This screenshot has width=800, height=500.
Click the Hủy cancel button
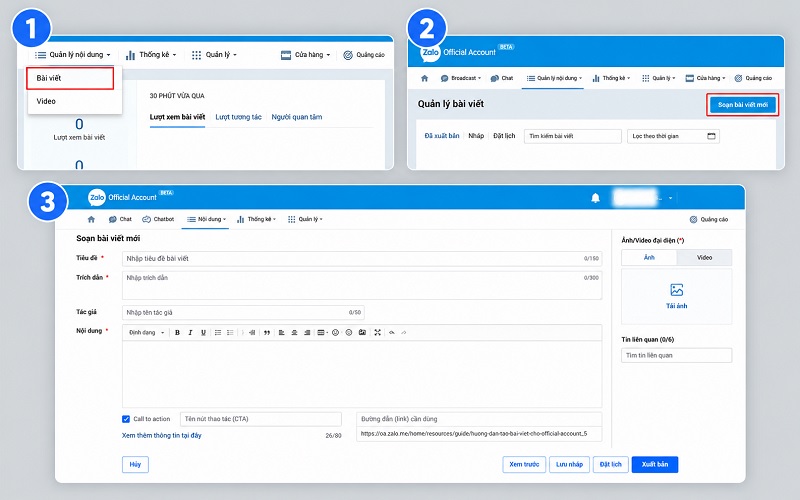click(x=135, y=464)
